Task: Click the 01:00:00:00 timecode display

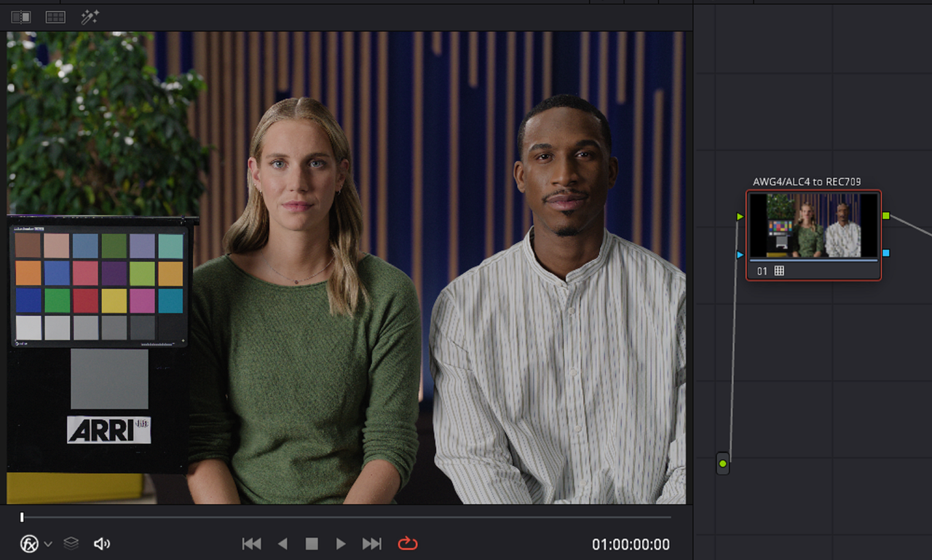Action: click(631, 544)
